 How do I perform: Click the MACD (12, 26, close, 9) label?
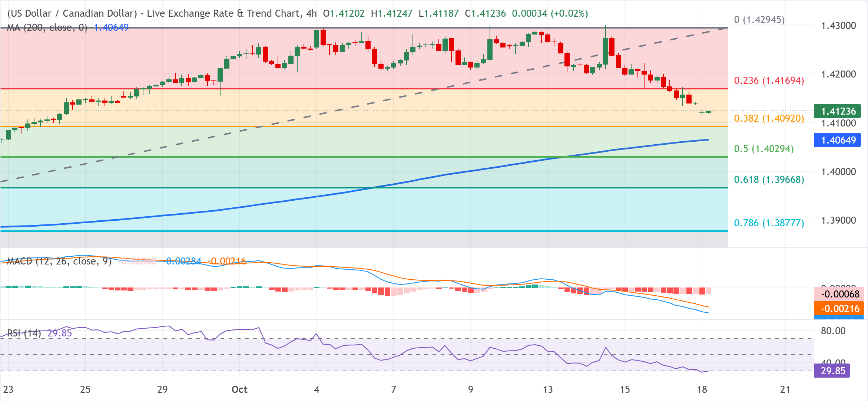[x=59, y=262]
